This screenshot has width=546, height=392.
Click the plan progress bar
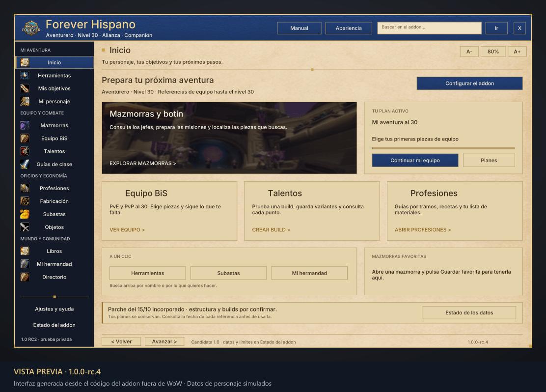[x=443, y=148]
